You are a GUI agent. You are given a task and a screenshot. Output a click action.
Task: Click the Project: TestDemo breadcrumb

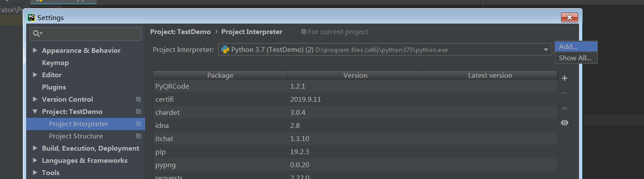(180, 32)
